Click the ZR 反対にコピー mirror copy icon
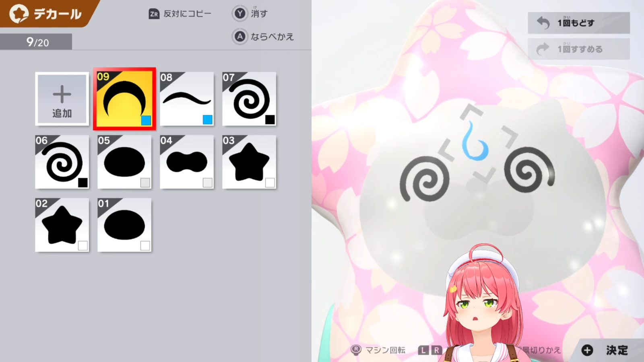The width and height of the screenshot is (644, 362). (154, 14)
